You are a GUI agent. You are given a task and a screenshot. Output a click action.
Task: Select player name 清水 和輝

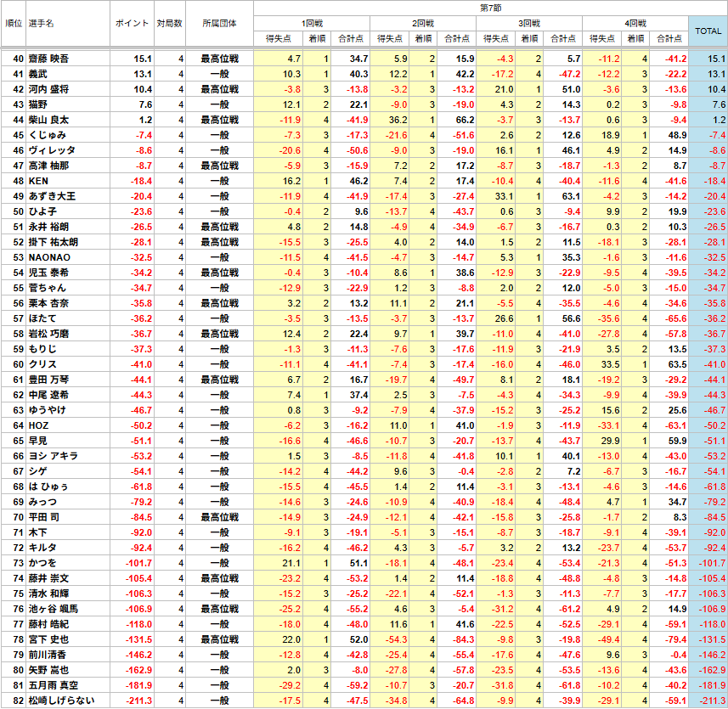pyautogui.click(x=48, y=594)
